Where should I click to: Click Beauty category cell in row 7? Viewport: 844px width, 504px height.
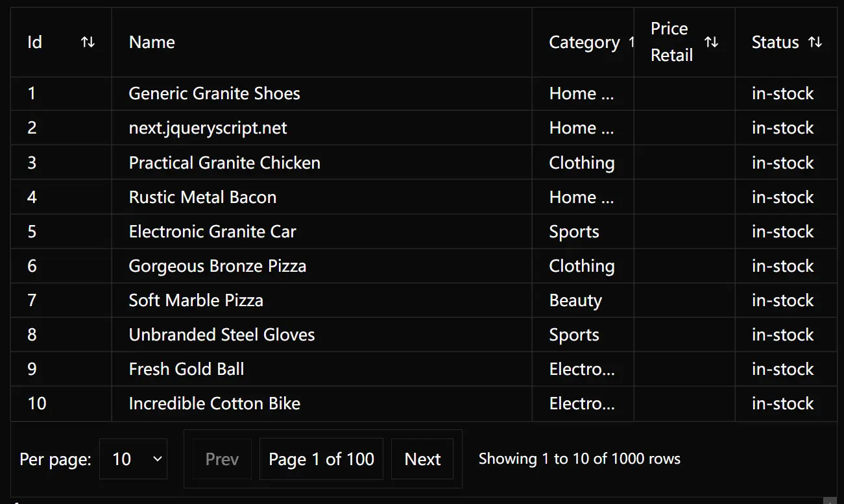click(x=583, y=300)
